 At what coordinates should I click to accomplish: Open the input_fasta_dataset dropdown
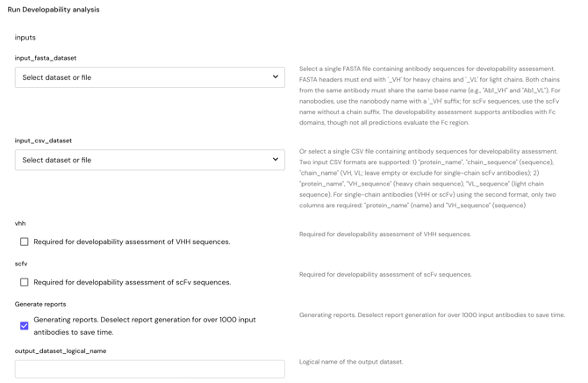[149, 77]
